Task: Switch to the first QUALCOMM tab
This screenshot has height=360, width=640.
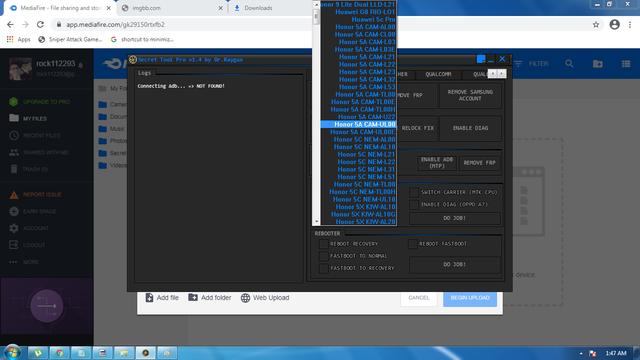Action: point(438,74)
